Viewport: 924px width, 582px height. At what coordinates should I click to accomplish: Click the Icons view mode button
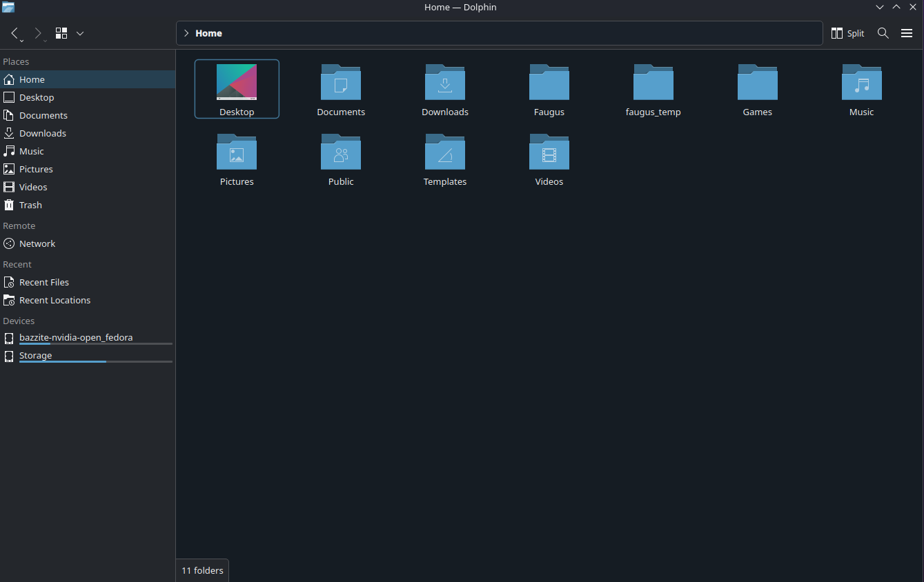61,33
